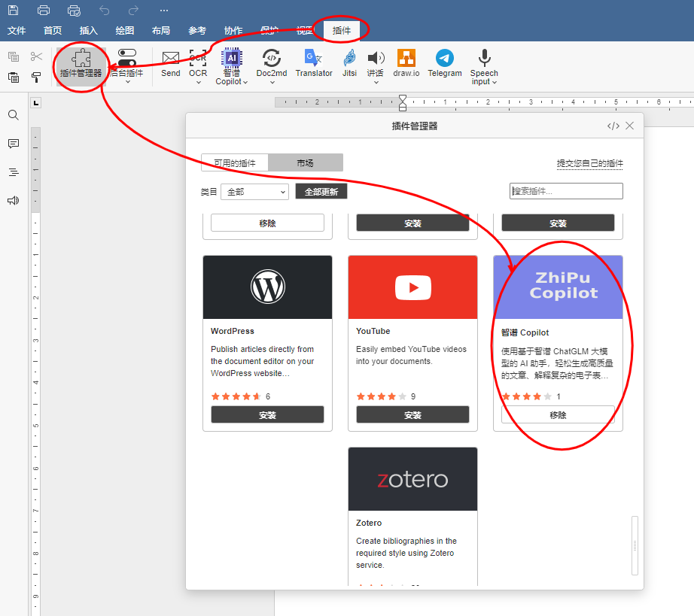This screenshot has height=616, width=694.
Task: Open the YouTube logo thumbnail
Action: [x=412, y=287]
